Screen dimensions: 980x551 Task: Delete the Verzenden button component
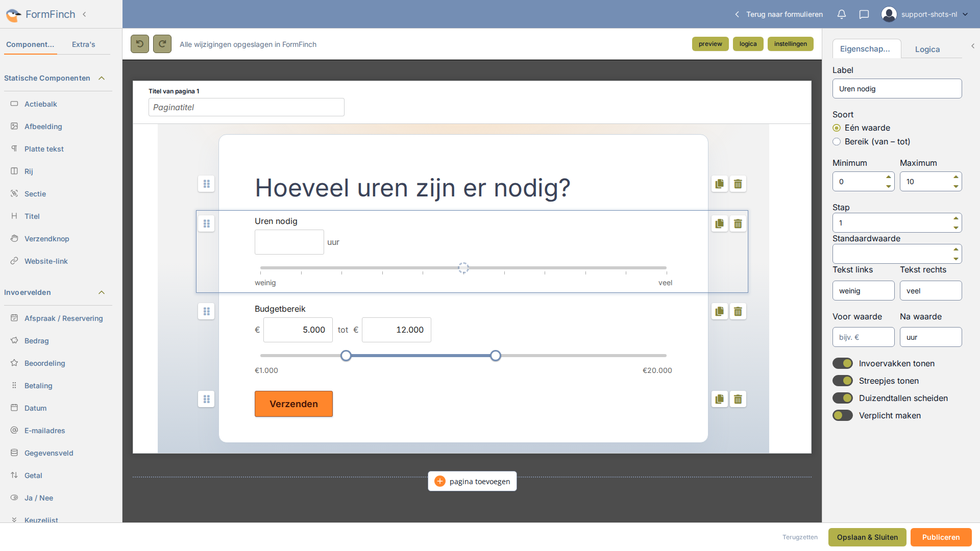(738, 399)
